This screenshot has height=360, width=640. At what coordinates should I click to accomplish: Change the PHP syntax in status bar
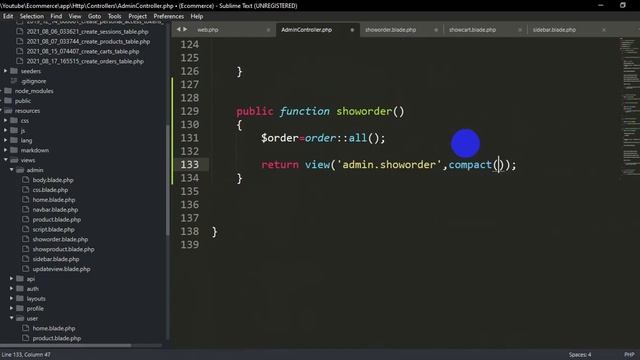coord(629,354)
